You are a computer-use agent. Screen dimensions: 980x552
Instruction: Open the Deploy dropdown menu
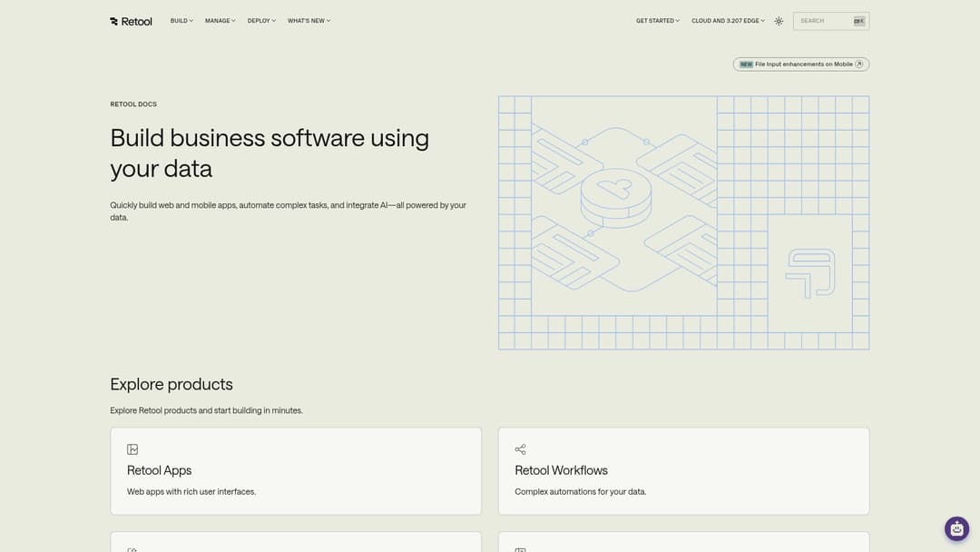pos(261,21)
